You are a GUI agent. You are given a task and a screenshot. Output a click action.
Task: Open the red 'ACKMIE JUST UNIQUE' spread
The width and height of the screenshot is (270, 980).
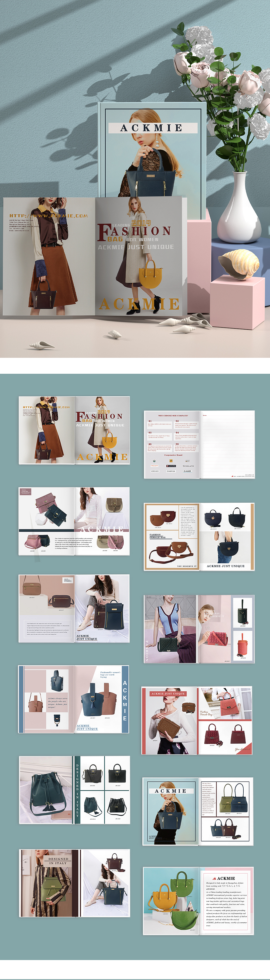[x=197, y=721]
